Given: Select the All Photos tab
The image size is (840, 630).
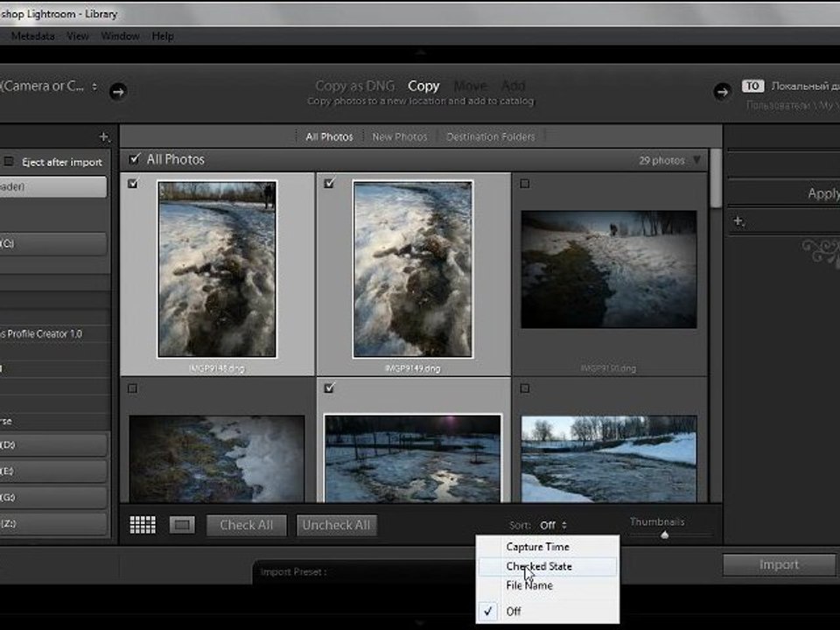Looking at the screenshot, I should click(329, 137).
